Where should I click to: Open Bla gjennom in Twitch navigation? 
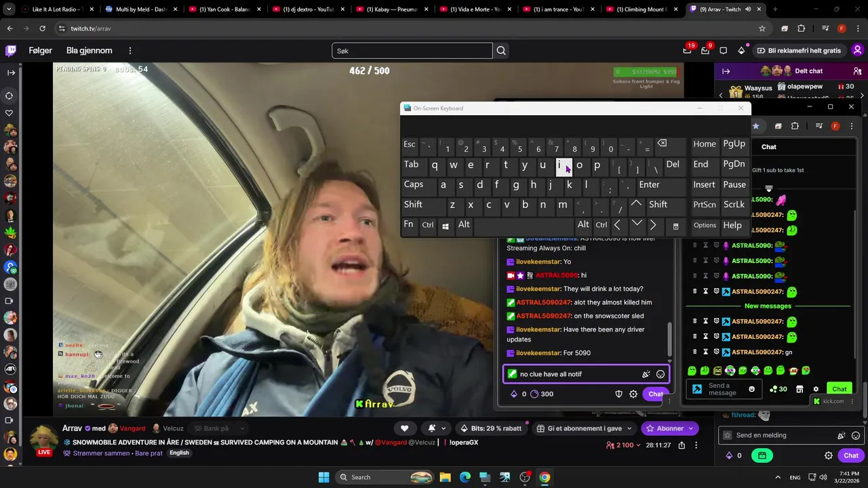(x=90, y=51)
